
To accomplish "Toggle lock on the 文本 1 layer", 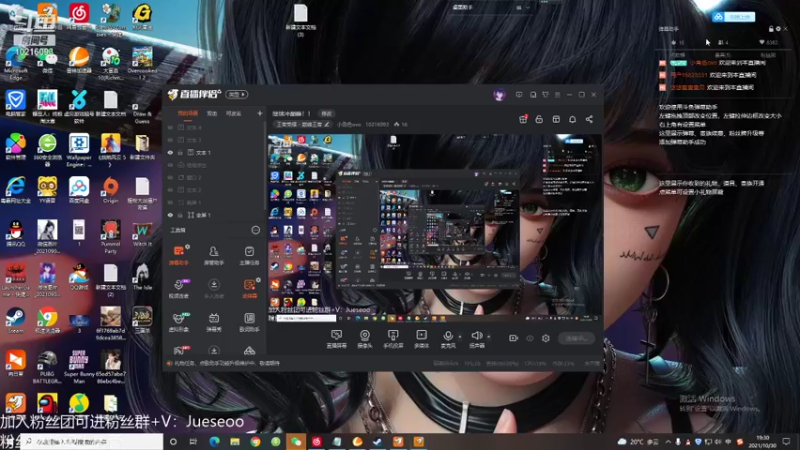I will click(x=180, y=153).
